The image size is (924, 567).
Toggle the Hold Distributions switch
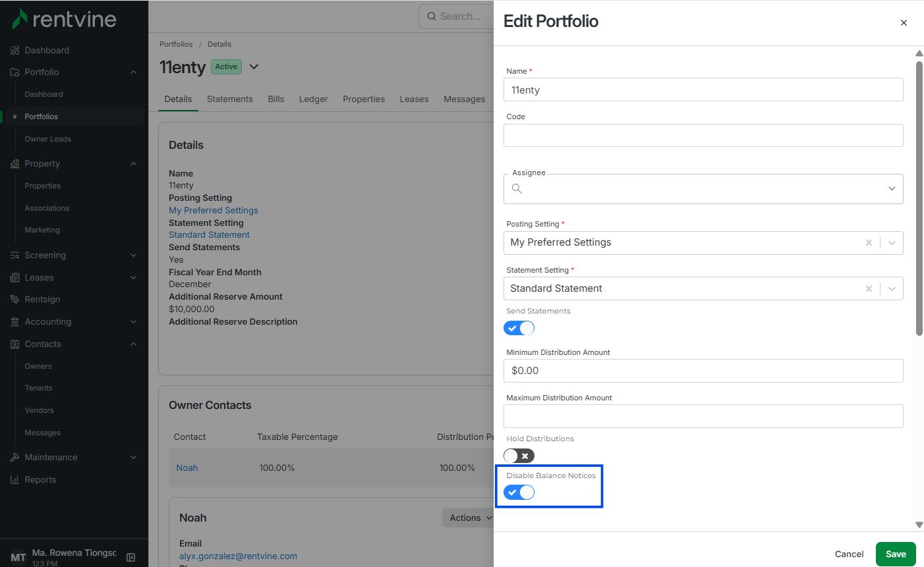tap(519, 456)
